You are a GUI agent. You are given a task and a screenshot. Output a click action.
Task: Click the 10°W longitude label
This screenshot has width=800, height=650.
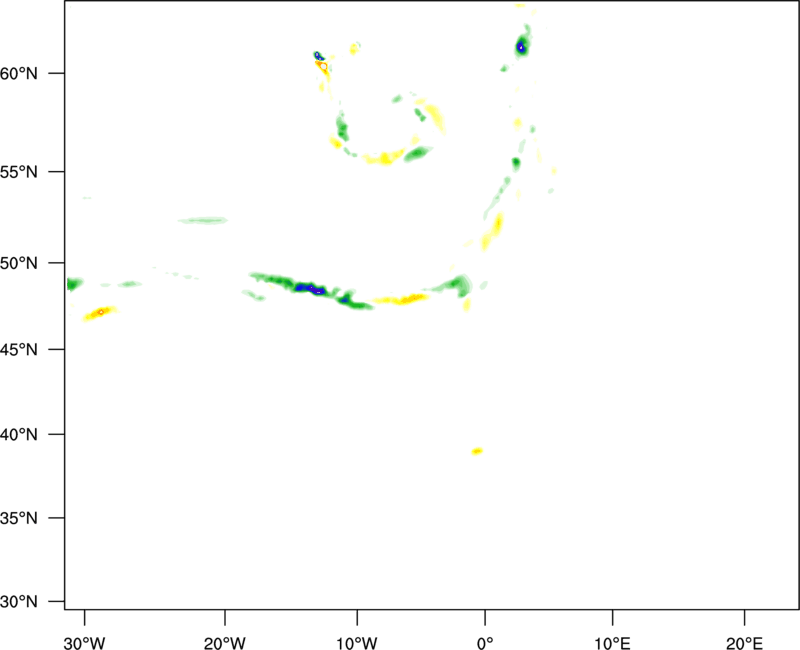coord(357,643)
